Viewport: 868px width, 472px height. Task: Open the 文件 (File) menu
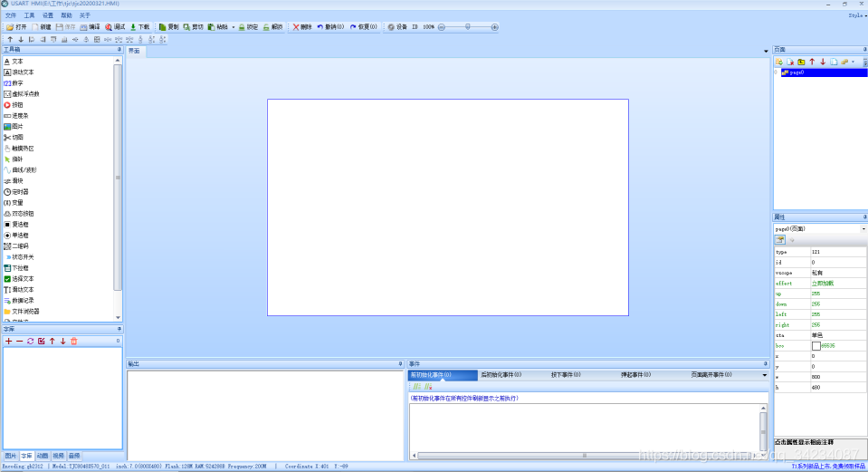click(x=11, y=15)
